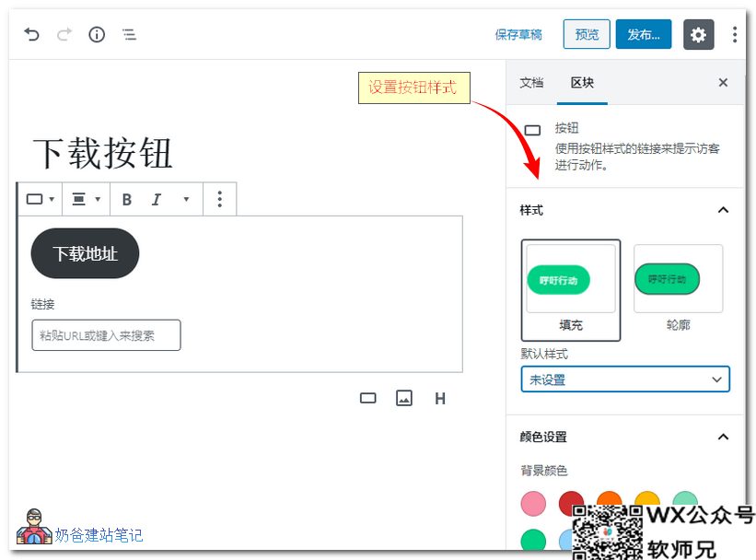Switch to the 区块 tab
The height and width of the screenshot is (560, 756).
(582, 83)
